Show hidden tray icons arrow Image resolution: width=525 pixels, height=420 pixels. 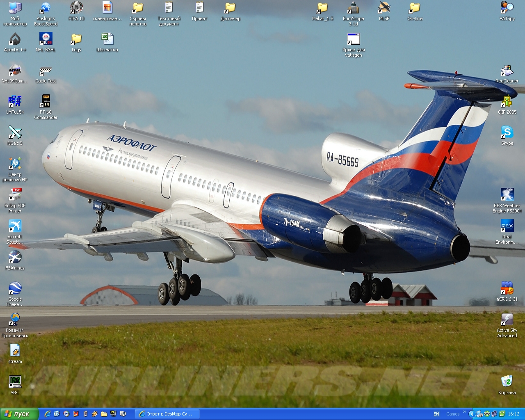[x=472, y=414]
